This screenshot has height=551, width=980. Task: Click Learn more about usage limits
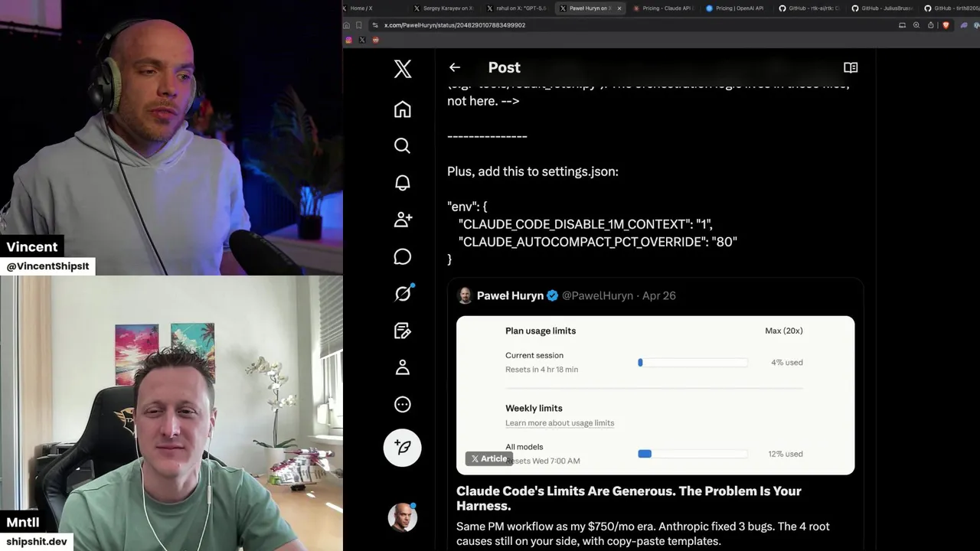(560, 423)
